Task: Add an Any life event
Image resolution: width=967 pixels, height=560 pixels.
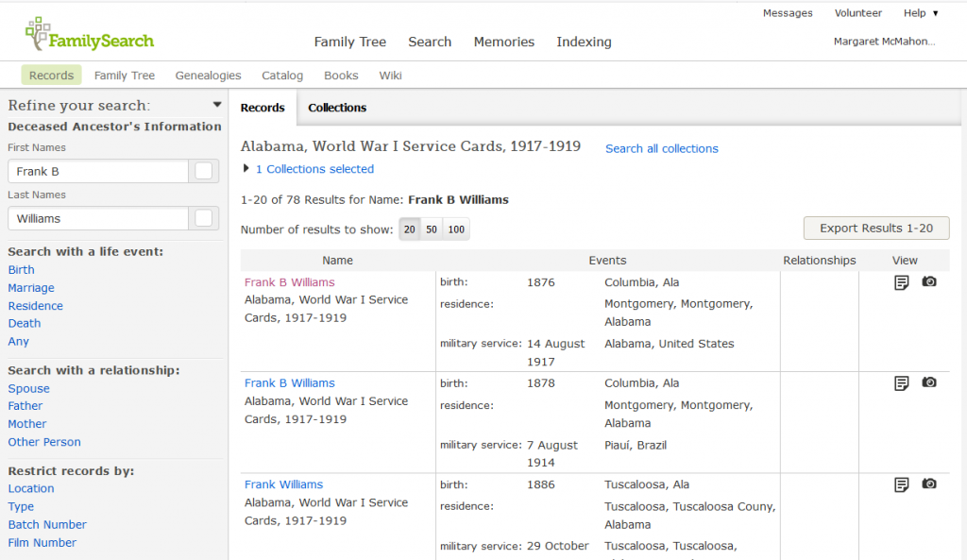Action: coord(19,342)
